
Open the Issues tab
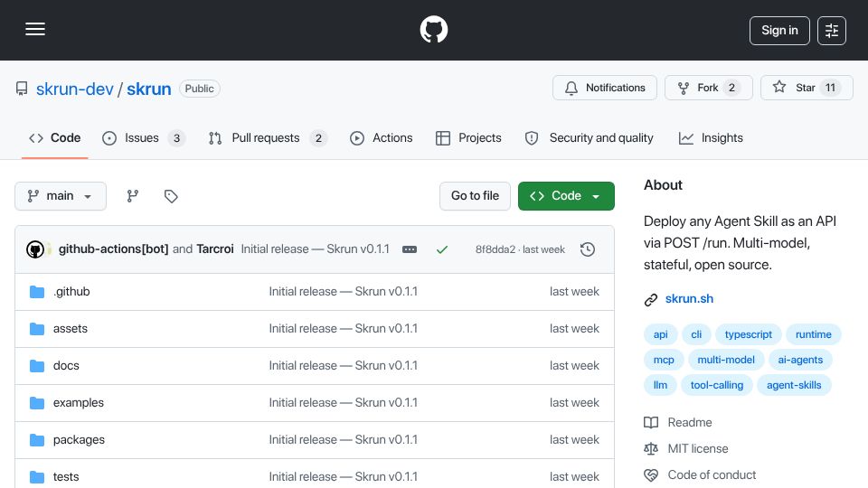144,137
